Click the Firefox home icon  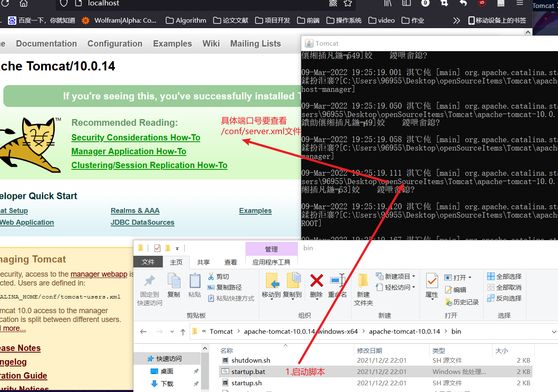(x=23, y=3)
